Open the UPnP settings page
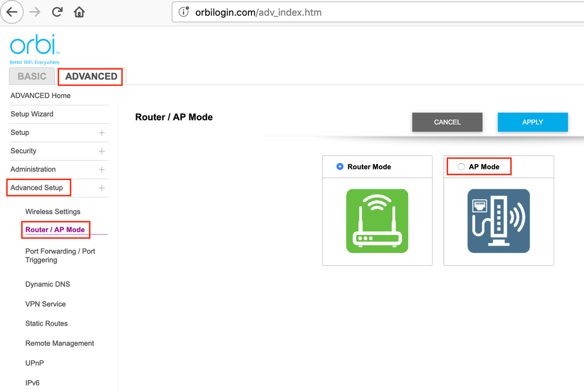The image size is (584, 392). click(x=34, y=363)
